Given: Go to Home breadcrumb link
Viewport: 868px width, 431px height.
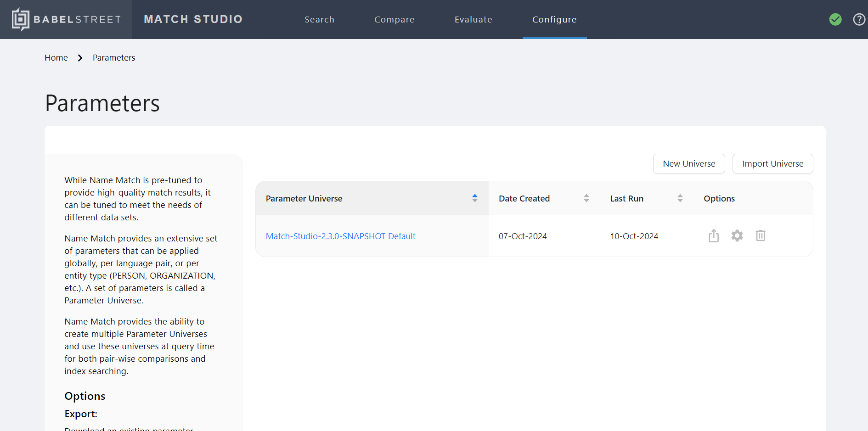Looking at the screenshot, I should click(56, 58).
